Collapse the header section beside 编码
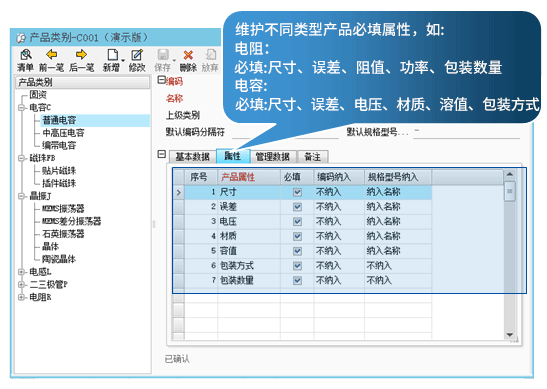 click(x=161, y=80)
